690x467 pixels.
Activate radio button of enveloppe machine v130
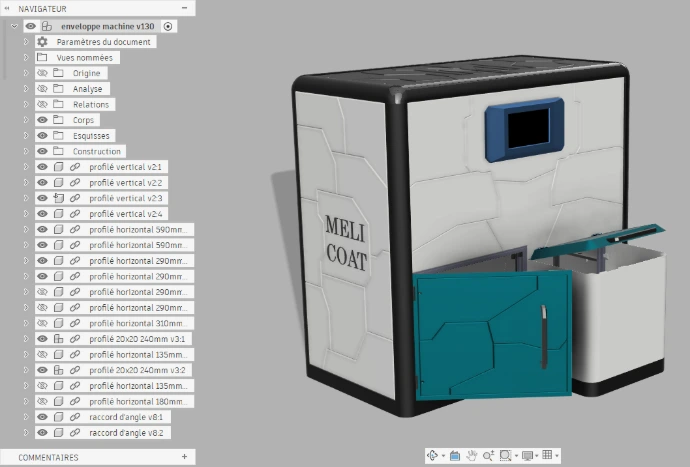pos(167,26)
